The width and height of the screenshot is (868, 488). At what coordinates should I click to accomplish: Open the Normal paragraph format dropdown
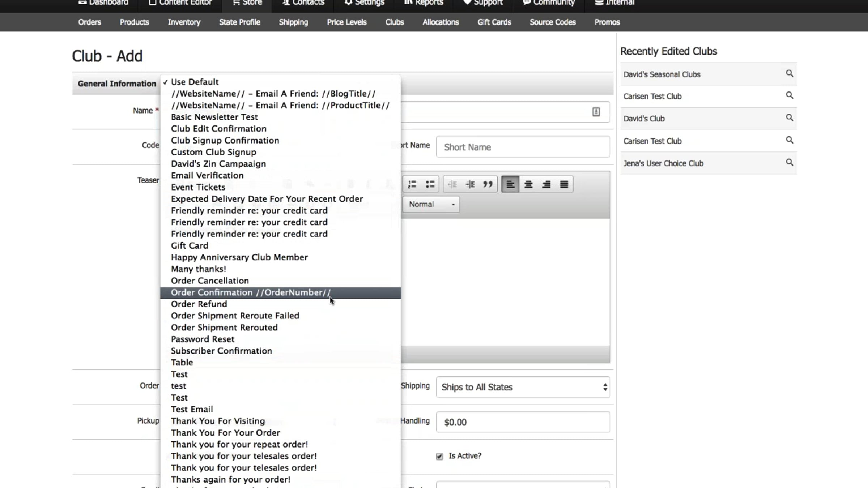(431, 204)
